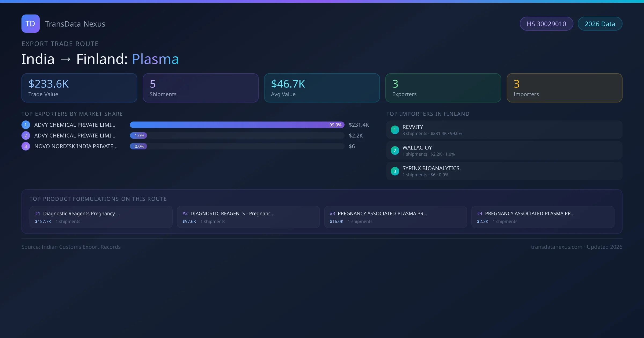The image size is (644, 338).
Task: Switch to Top Importers in Finland section
Action: pos(428,114)
